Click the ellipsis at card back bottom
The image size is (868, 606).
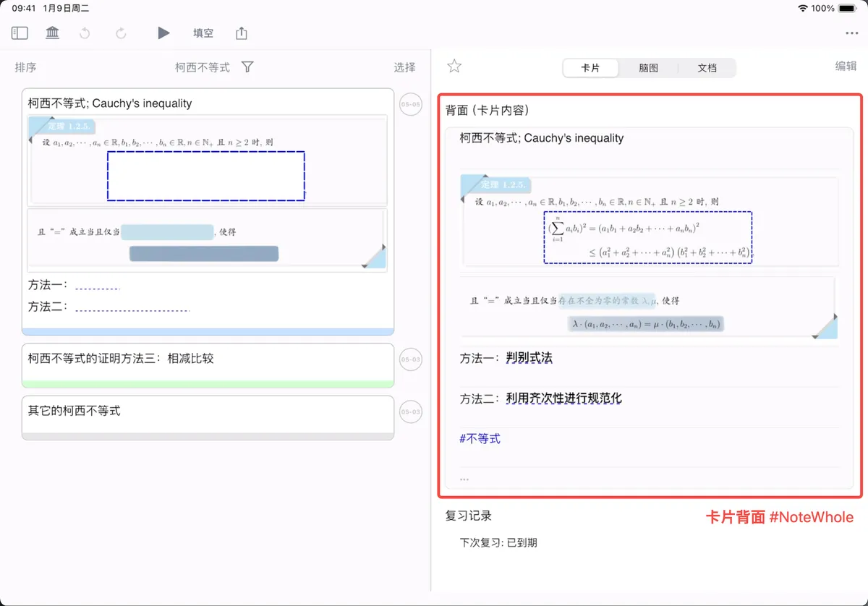[x=464, y=478]
